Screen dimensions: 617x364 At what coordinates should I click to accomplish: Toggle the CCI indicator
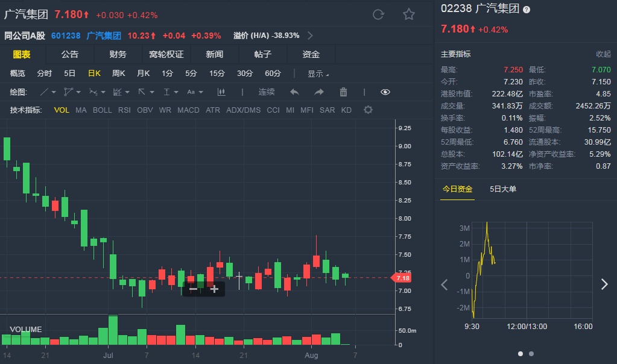[x=273, y=110]
